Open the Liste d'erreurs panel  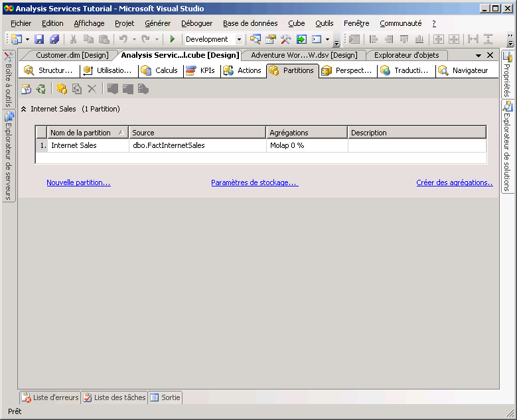(x=50, y=397)
